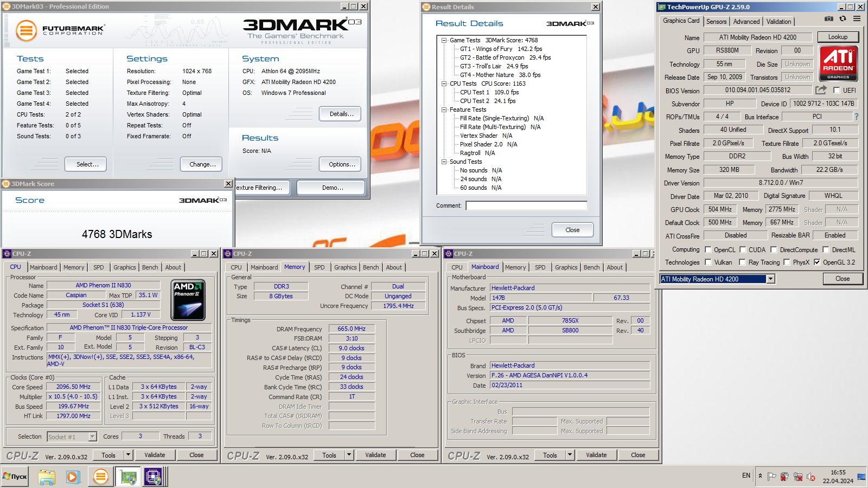Screen dimensions: 868x488
Task: Click the ATI Radeon logo in GPU-Z
Action: pyautogui.click(x=838, y=63)
